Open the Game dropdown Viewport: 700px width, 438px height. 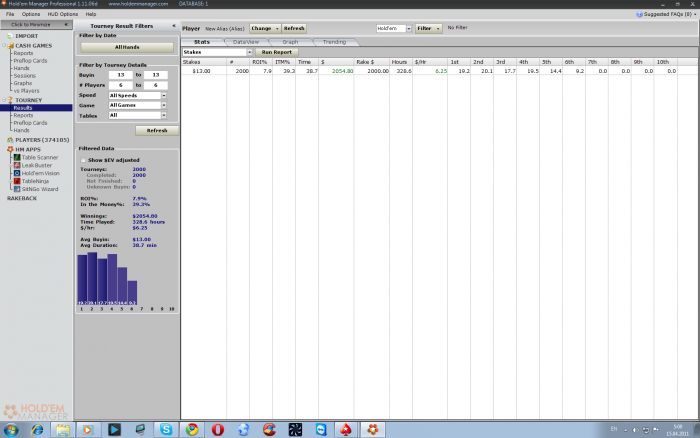tap(164, 105)
